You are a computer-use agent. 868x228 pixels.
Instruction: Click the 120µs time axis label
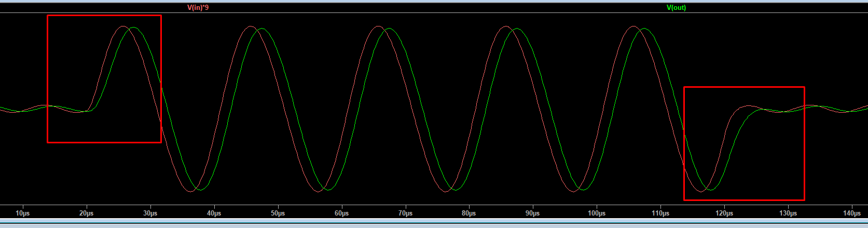724,213
